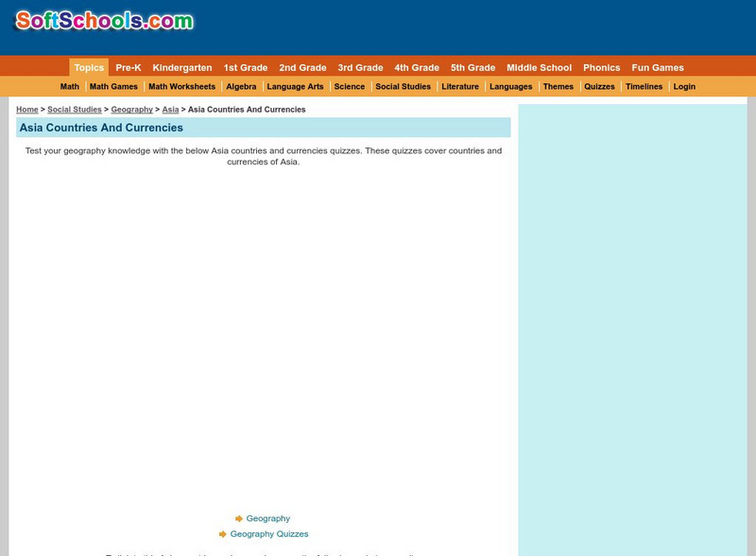
Task: Open the Topics tab
Action: click(89, 67)
